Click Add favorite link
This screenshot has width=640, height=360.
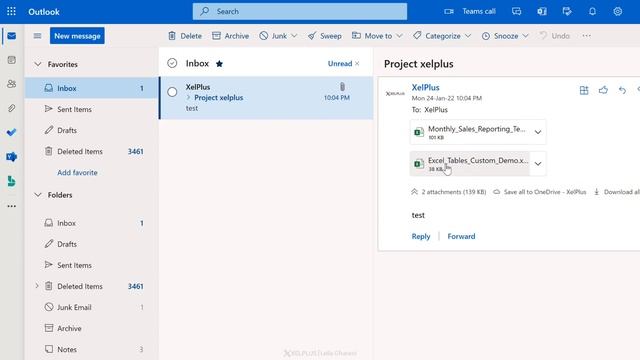[77, 173]
